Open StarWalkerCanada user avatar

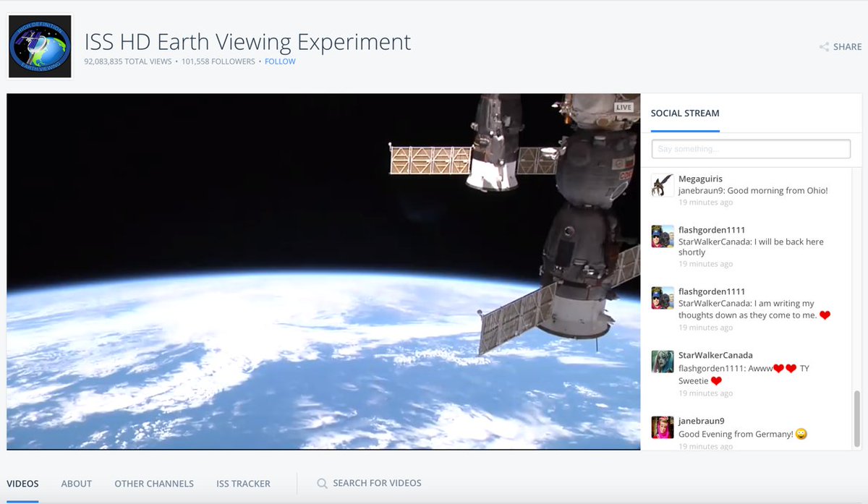pyautogui.click(x=663, y=362)
